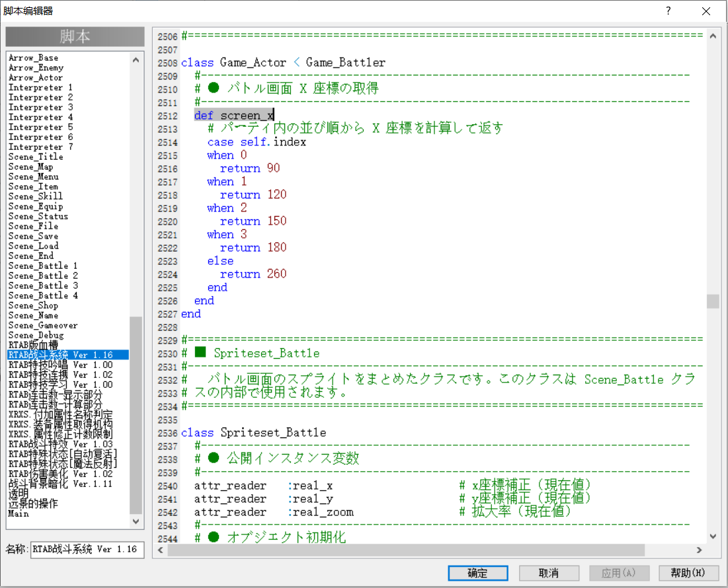Select the Scene_Load script

click(68, 246)
